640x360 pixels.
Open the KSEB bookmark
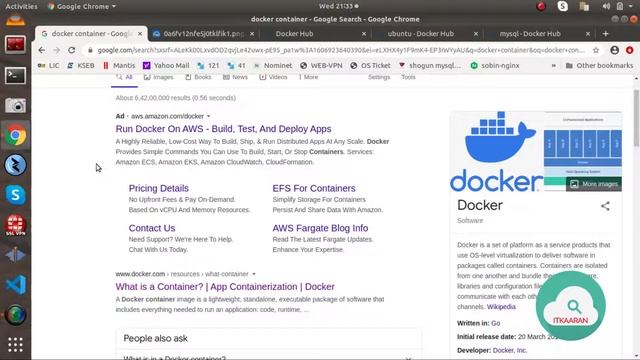[80, 65]
